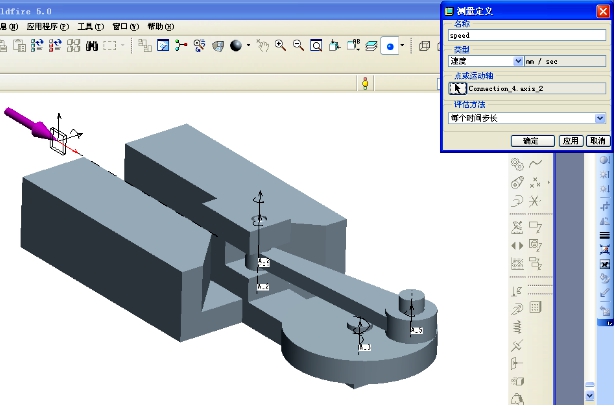Expand the 每个时间步长 evaluation method dropdown

[599, 117]
